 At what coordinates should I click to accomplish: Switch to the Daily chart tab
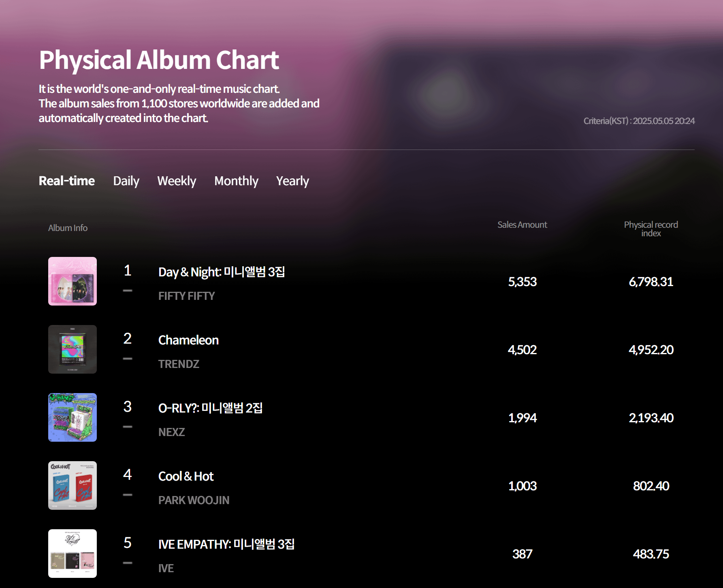tap(126, 181)
